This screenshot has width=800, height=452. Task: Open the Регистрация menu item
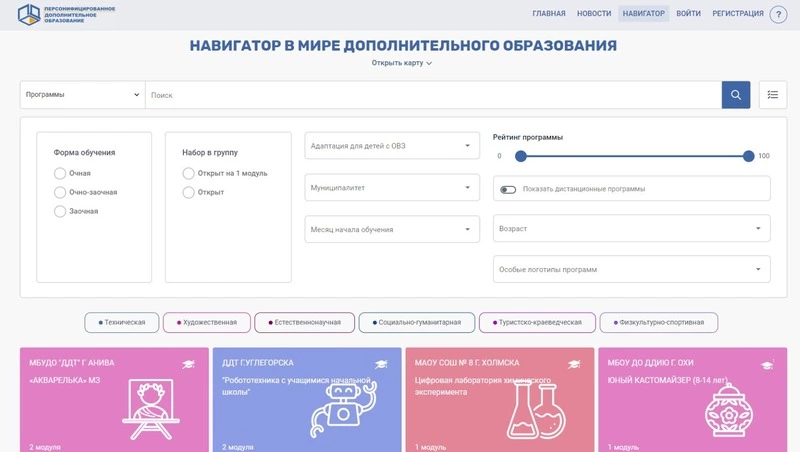click(737, 14)
